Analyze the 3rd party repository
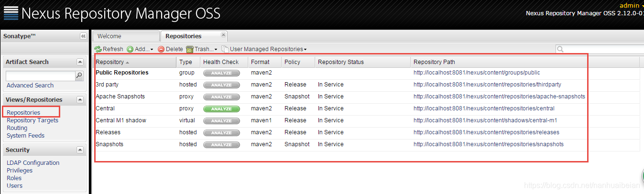The image size is (644, 194). [x=221, y=85]
